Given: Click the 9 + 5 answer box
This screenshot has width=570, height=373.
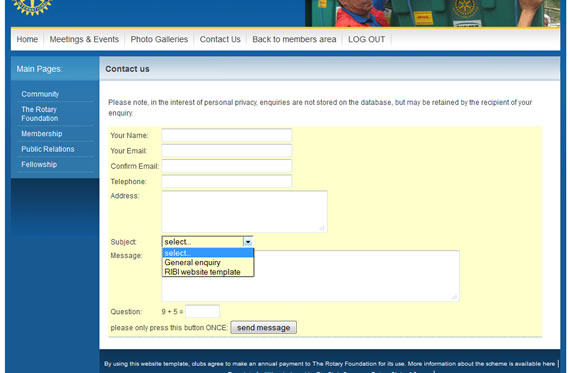Looking at the screenshot, I should coord(202,312).
